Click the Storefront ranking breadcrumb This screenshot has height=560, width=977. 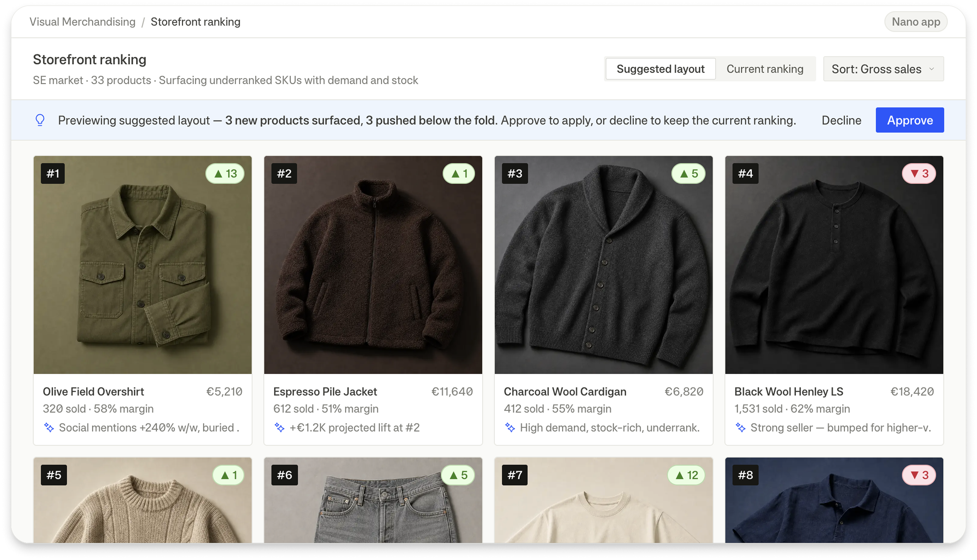pos(195,22)
